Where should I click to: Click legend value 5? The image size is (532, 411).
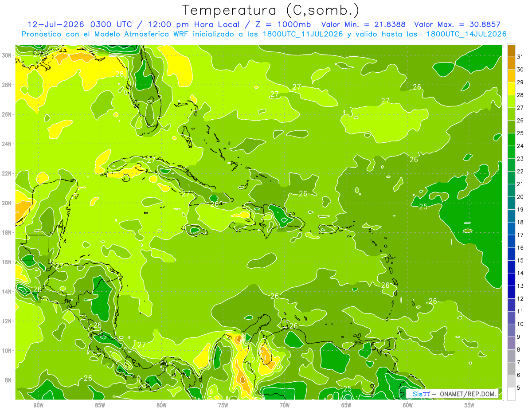pyautogui.click(x=519, y=388)
